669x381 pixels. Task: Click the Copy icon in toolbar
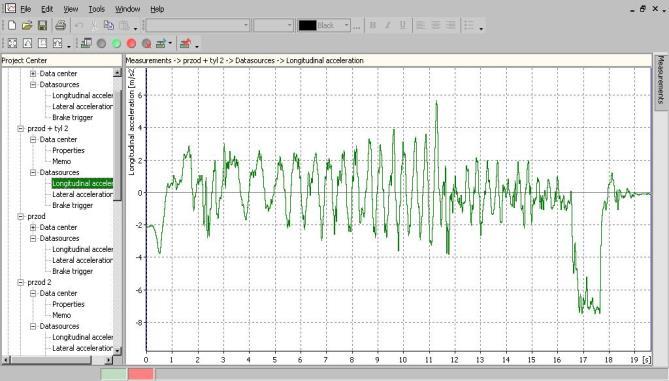coord(109,26)
